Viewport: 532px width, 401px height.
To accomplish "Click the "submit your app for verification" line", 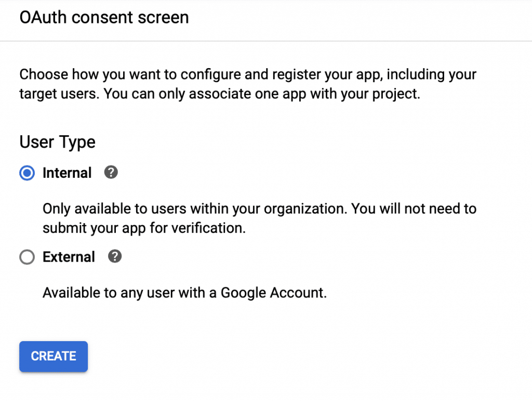I will pyautogui.click(x=144, y=228).
